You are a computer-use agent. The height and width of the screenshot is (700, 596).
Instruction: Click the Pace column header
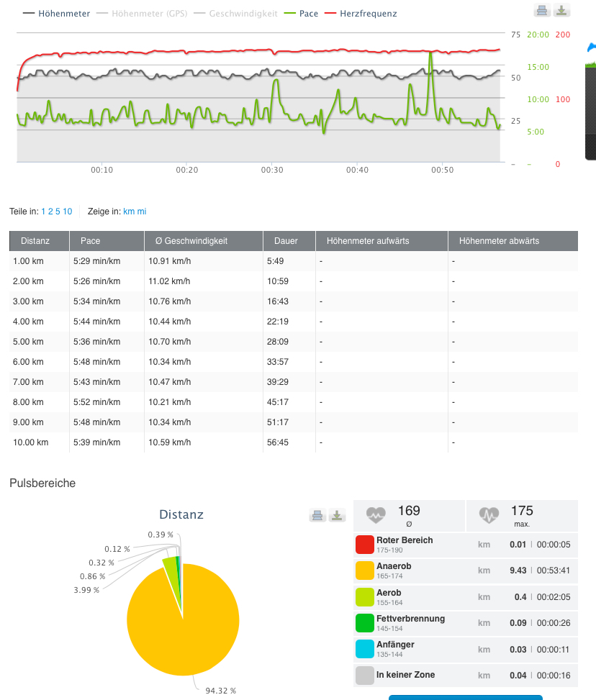coord(91,241)
